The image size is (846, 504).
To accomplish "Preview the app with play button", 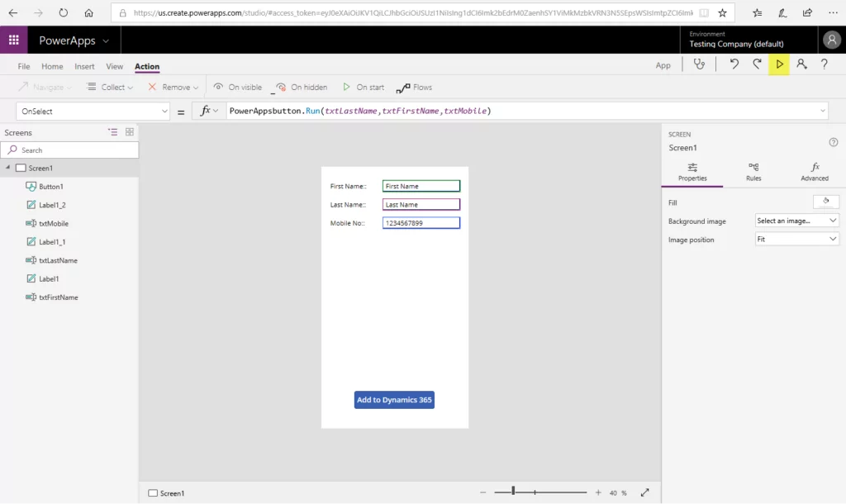I will [x=779, y=64].
